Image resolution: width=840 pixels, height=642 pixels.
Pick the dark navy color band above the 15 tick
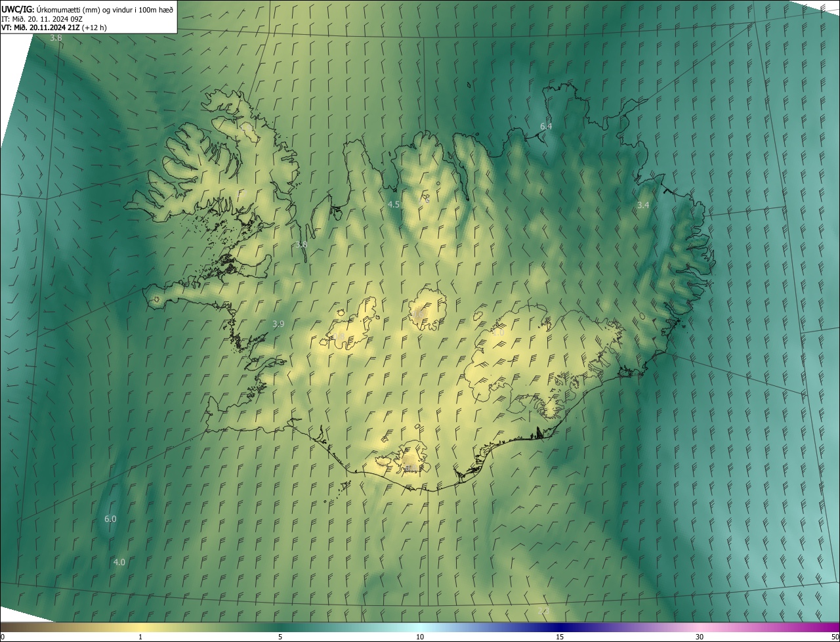[560, 627]
